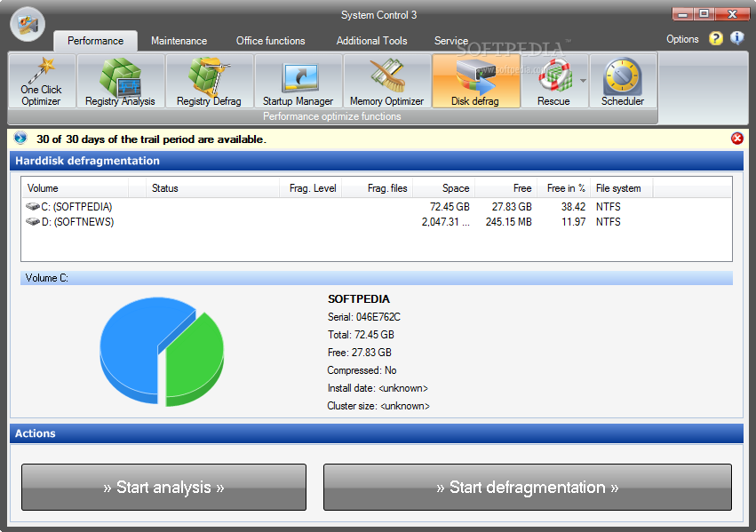The height and width of the screenshot is (532, 756).
Task: Switch to the Performance tab
Action: [x=95, y=41]
